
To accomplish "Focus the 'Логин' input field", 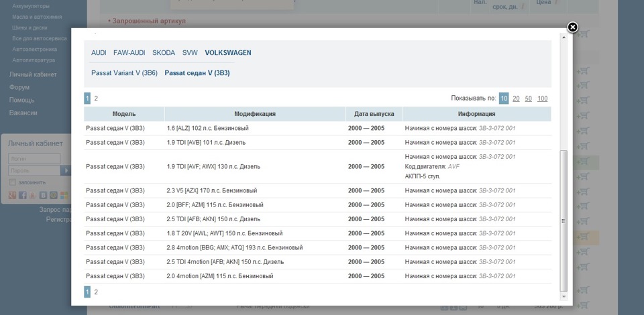I will pyautogui.click(x=34, y=159).
